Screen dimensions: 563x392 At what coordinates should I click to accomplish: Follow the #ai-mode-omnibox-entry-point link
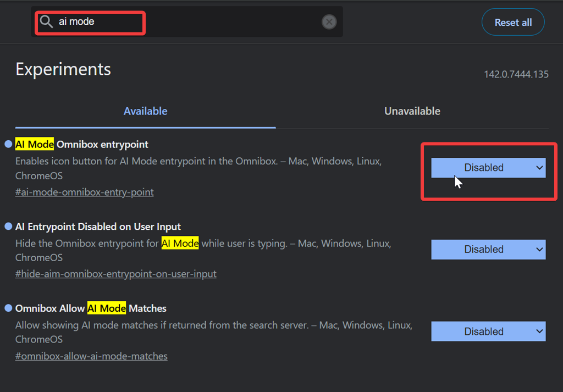(84, 192)
